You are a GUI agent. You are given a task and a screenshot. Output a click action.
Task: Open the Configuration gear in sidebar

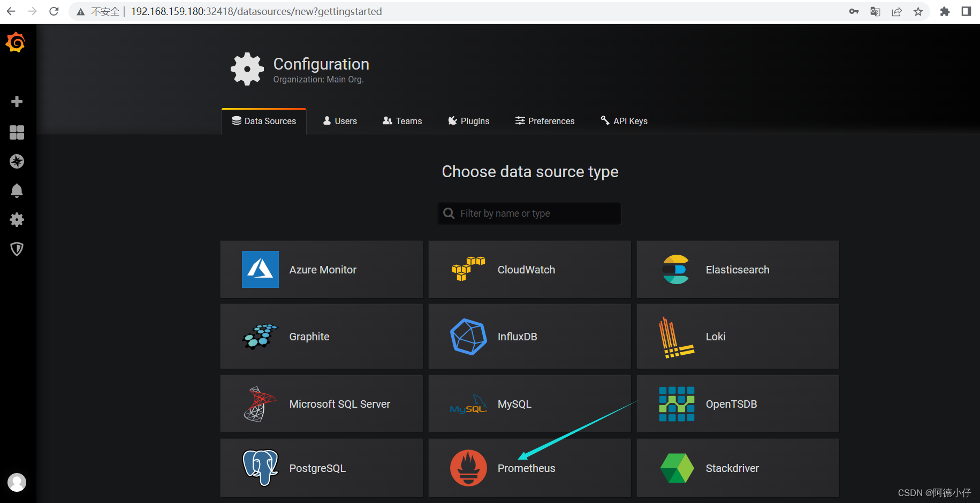(17, 219)
